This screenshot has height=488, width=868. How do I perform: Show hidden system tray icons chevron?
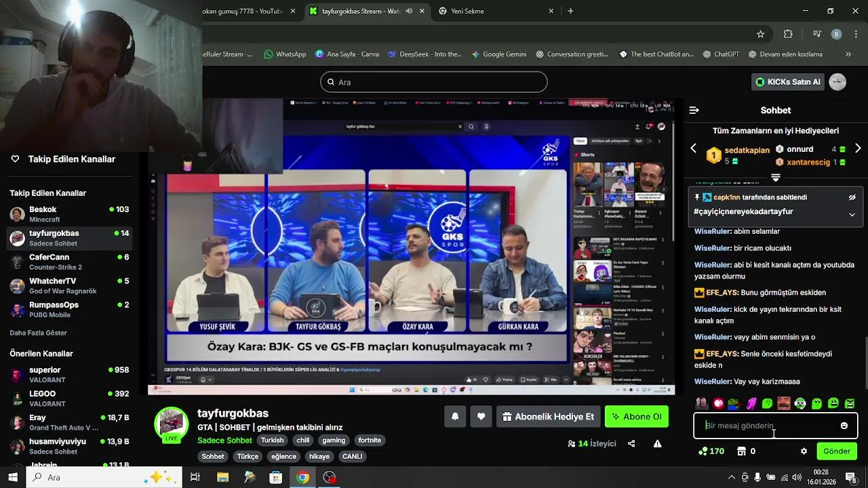(731, 477)
